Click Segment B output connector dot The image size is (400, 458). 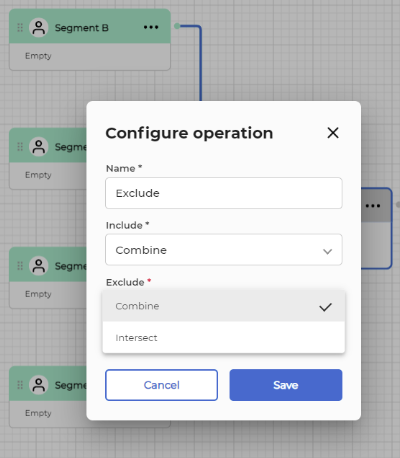tap(177, 26)
